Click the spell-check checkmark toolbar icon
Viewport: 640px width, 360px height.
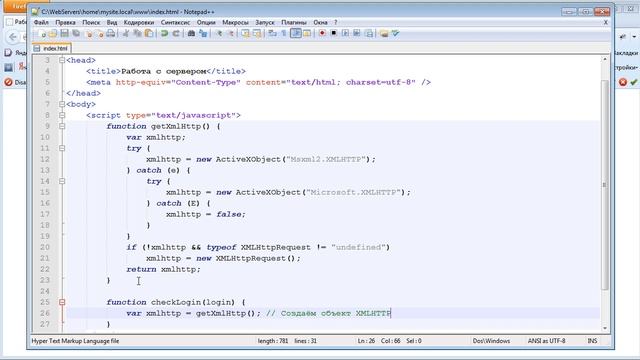(396, 33)
